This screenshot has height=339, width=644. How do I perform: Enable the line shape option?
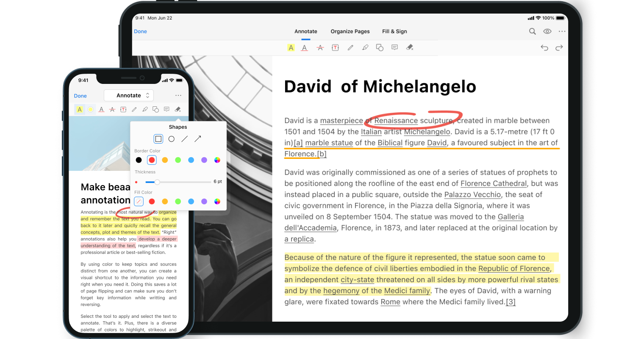pyautogui.click(x=184, y=139)
